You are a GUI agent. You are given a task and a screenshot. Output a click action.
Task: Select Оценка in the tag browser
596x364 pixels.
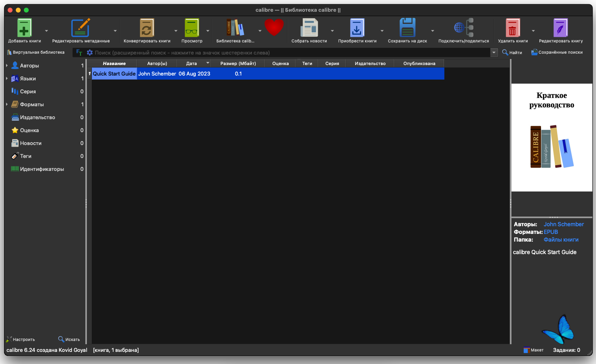point(30,130)
